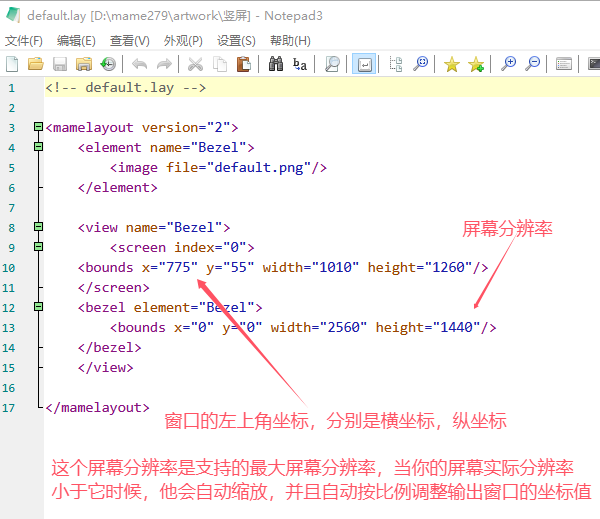This screenshot has height=519, width=600.
Task: Click the x="775" value on line 10
Action: click(x=170, y=268)
